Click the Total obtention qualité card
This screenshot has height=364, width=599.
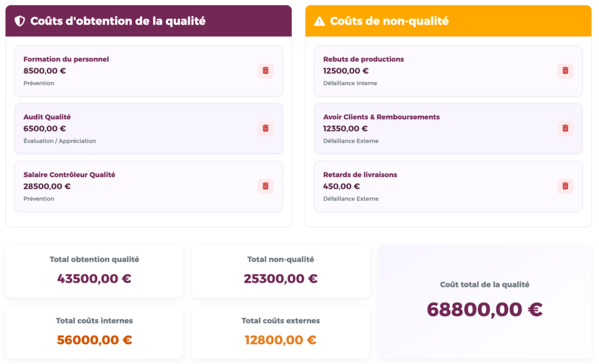[94, 271]
